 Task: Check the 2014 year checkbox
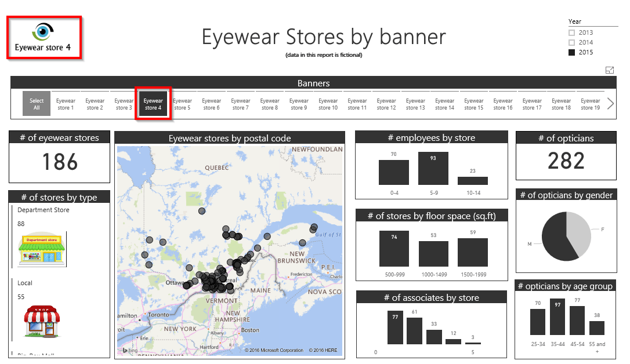point(572,43)
